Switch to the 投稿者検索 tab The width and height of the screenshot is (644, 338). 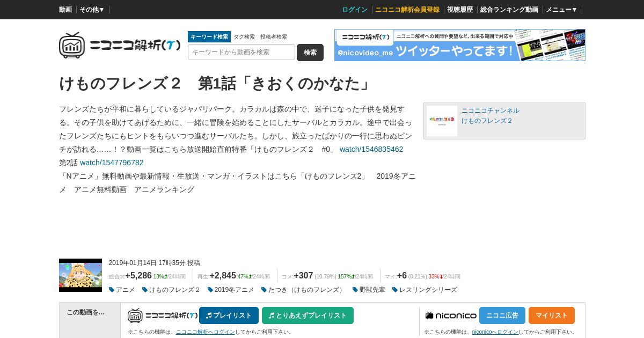coord(274,37)
